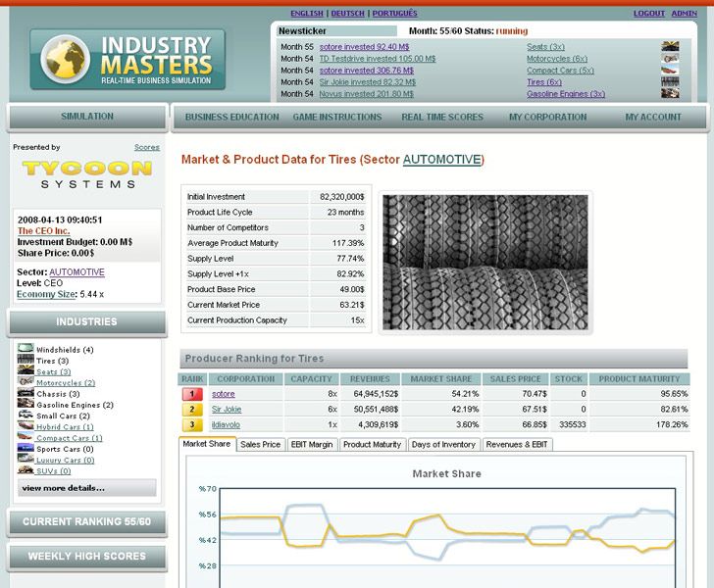Switch language to Deutsch
Viewport: 714px width, 588px height.
[x=347, y=13]
